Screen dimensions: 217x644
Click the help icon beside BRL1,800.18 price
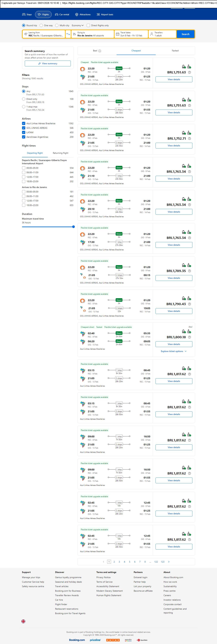click(189, 337)
